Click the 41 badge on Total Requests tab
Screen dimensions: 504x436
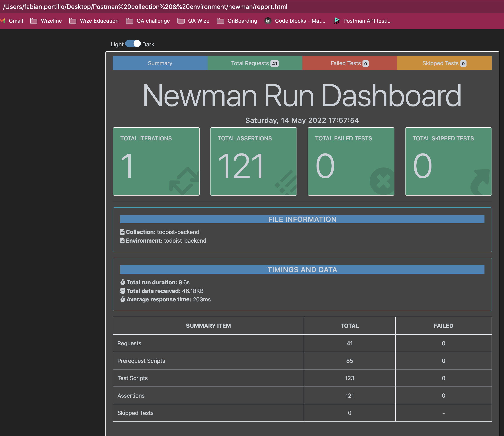tap(274, 63)
